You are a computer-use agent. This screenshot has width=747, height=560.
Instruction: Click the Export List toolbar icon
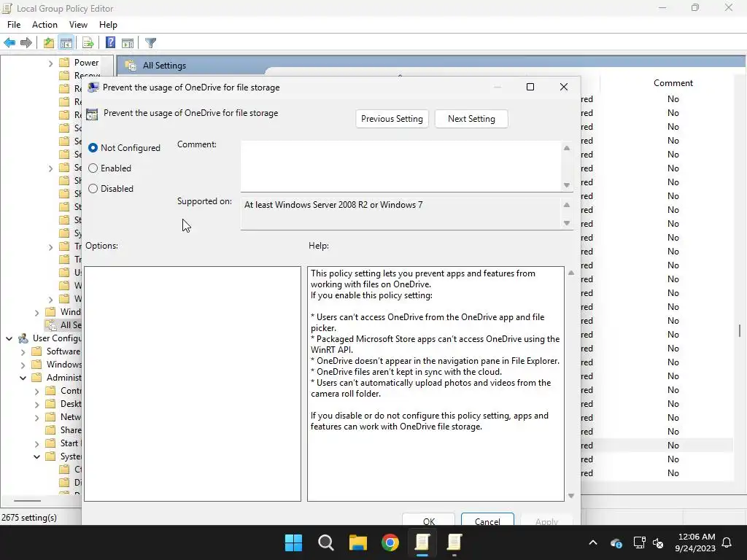click(88, 43)
